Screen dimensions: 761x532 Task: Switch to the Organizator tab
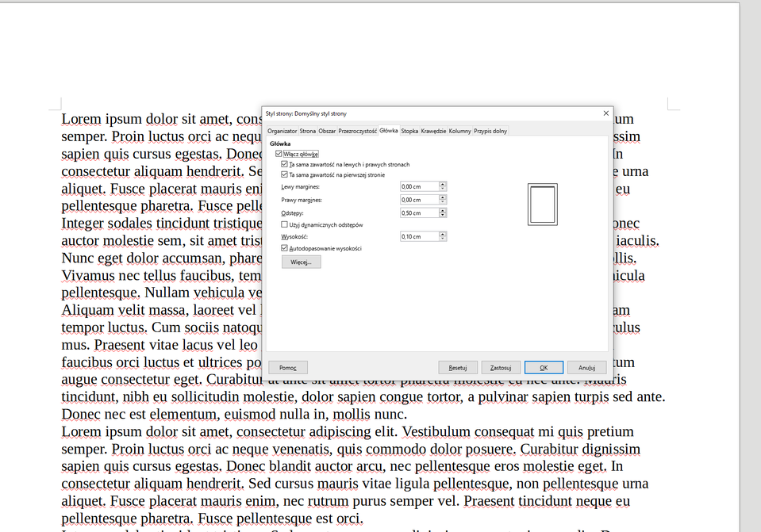tap(282, 131)
